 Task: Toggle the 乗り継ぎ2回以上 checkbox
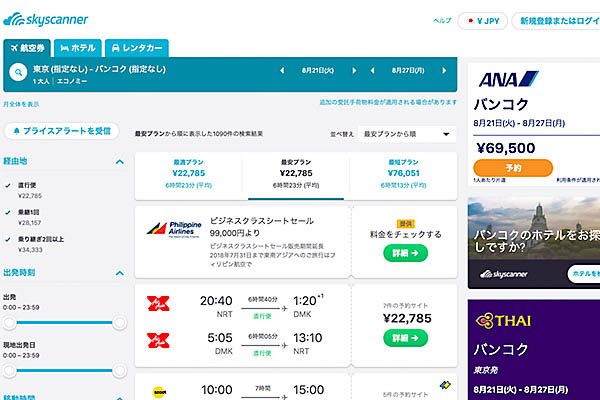(8, 239)
